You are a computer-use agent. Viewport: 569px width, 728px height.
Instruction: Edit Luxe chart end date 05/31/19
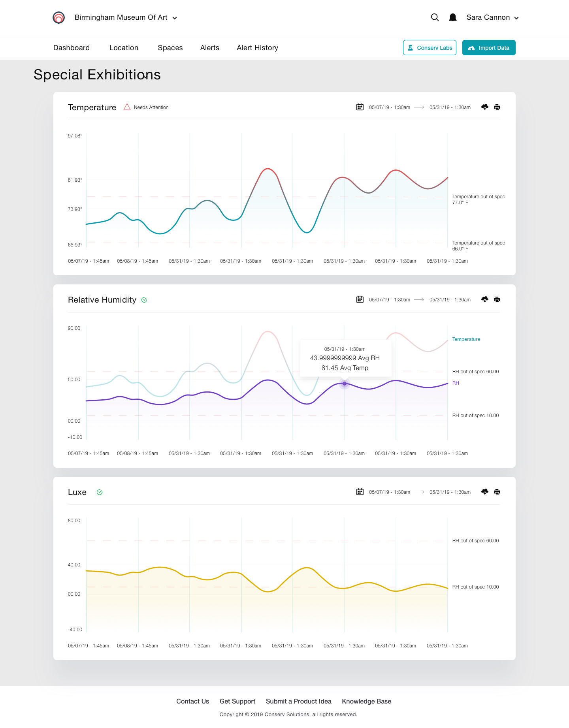[450, 492]
